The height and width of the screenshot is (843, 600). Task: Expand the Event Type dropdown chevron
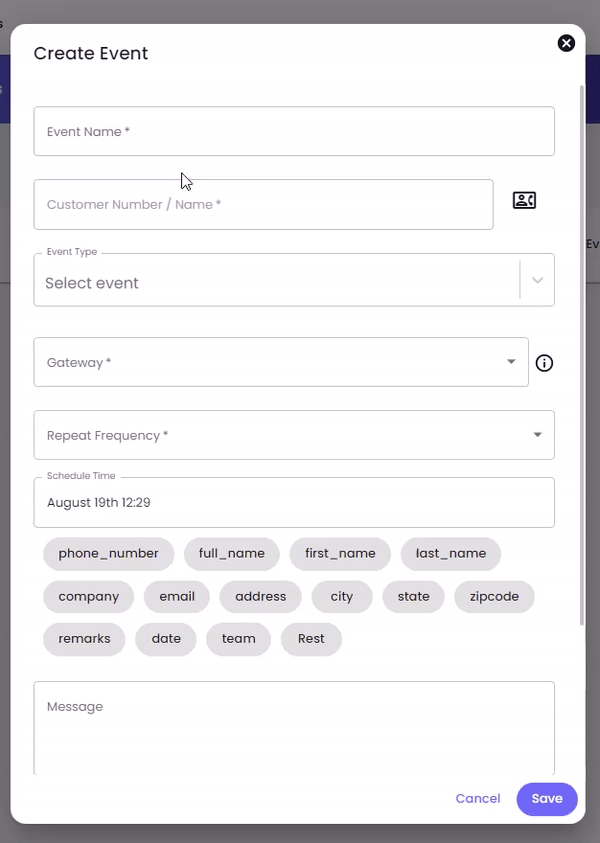tap(537, 280)
